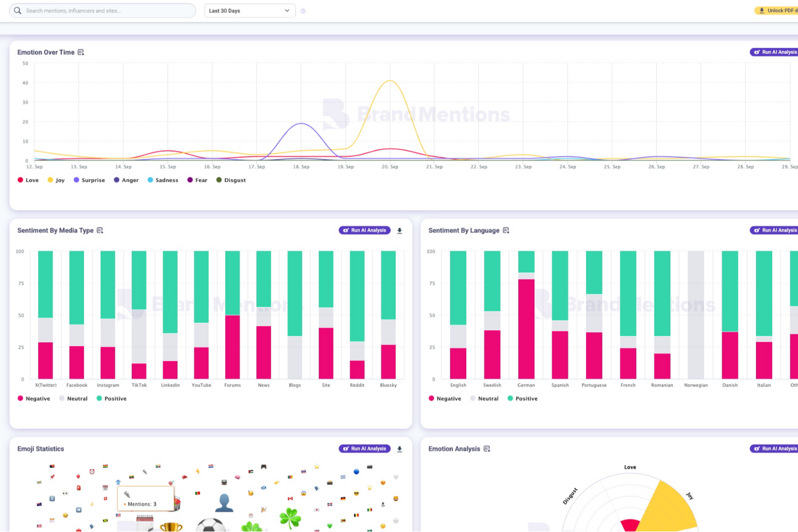Click the Portuguese axis label
This screenshot has width=798, height=532.
[x=594, y=385]
